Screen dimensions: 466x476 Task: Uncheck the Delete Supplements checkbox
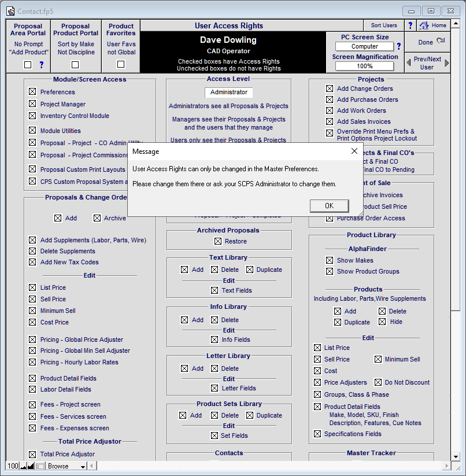(x=32, y=251)
